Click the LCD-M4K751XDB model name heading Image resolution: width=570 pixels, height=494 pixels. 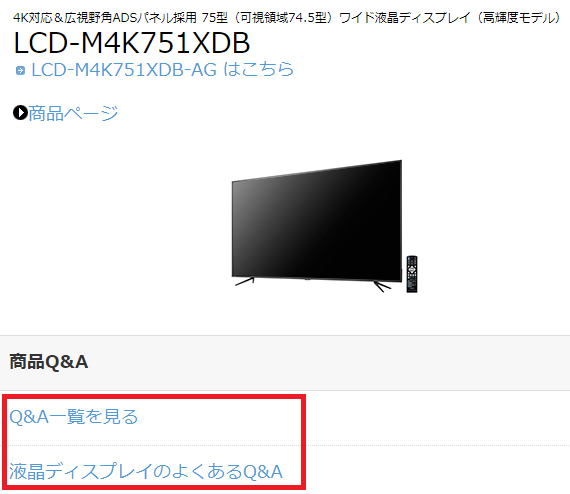(x=132, y=43)
